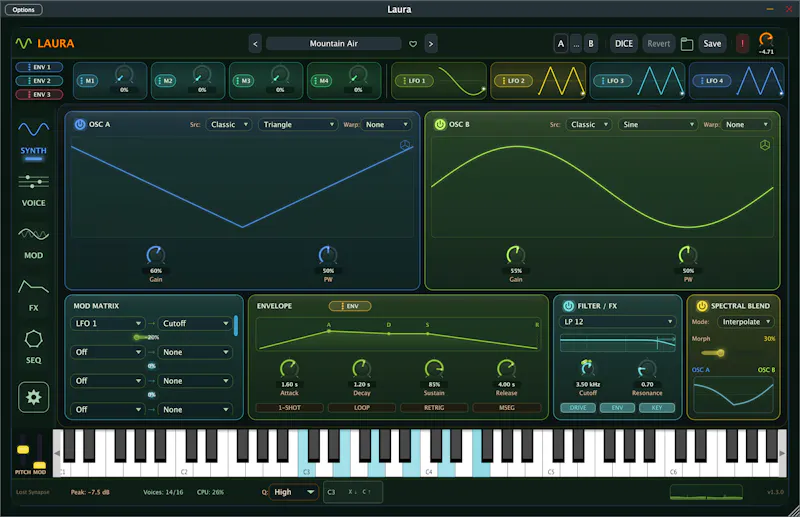Enable envelope 1-SHOT mode
Viewport: 800px width, 517px height.
pos(289,408)
